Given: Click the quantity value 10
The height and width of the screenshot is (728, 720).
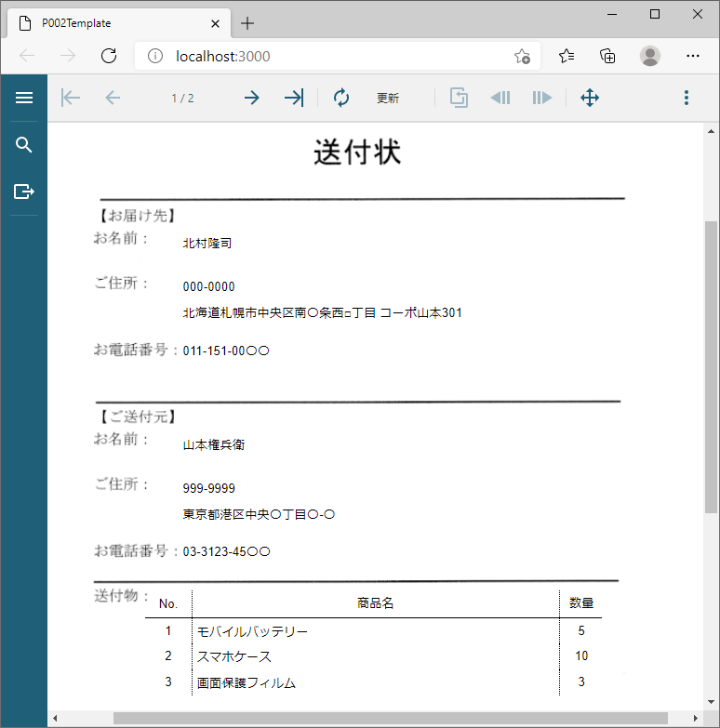Looking at the screenshot, I should click(x=581, y=655).
